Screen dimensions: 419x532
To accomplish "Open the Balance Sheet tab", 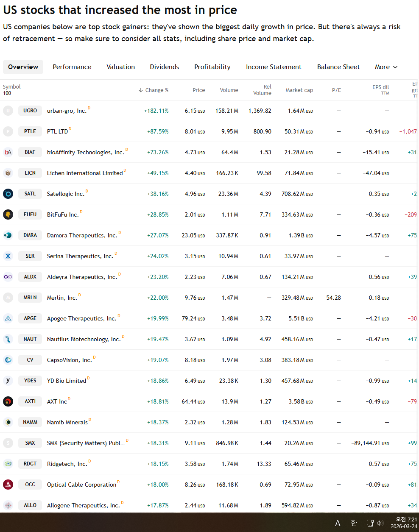I will click(x=338, y=67).
